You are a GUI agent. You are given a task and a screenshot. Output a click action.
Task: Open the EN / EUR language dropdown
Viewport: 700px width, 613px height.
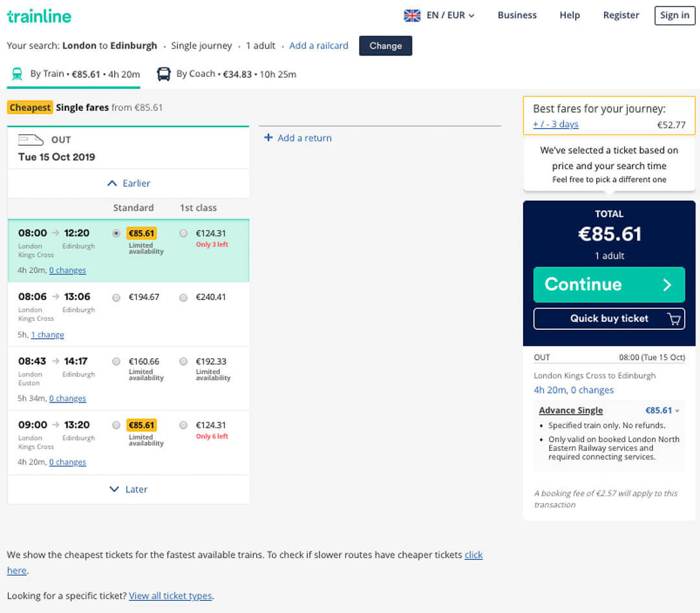[450, 15]
